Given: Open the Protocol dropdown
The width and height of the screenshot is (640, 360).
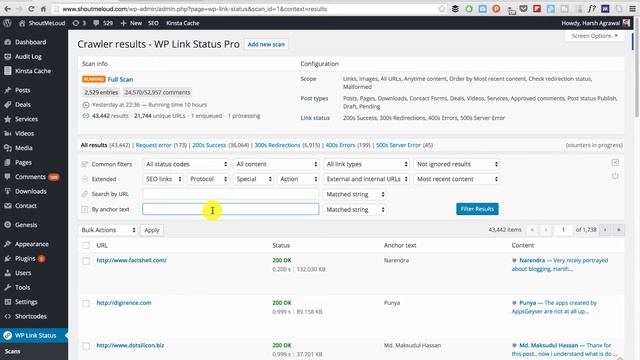Looking at the screenshot, I should [208, 179].
